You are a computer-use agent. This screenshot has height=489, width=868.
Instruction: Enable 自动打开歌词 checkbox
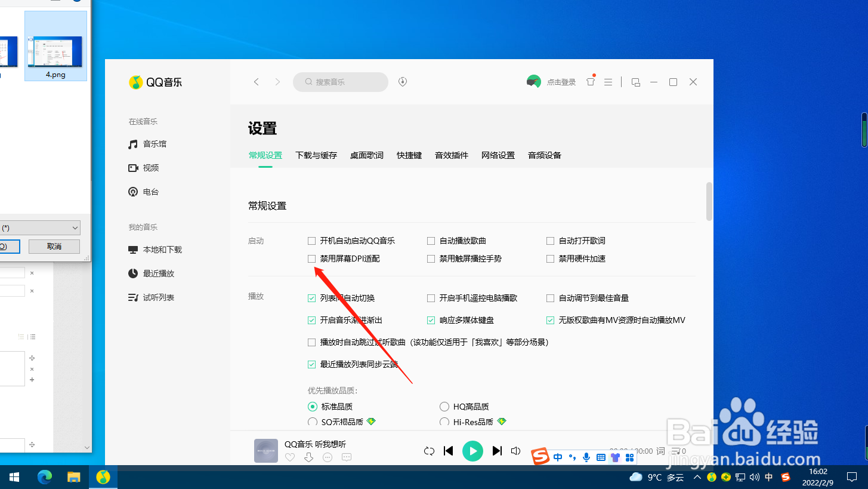tap(550, 241)
